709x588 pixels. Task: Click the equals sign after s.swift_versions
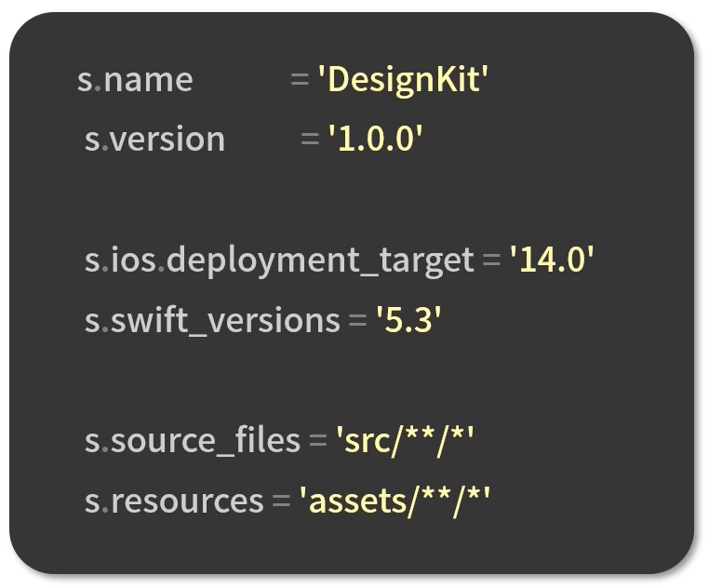357,320
